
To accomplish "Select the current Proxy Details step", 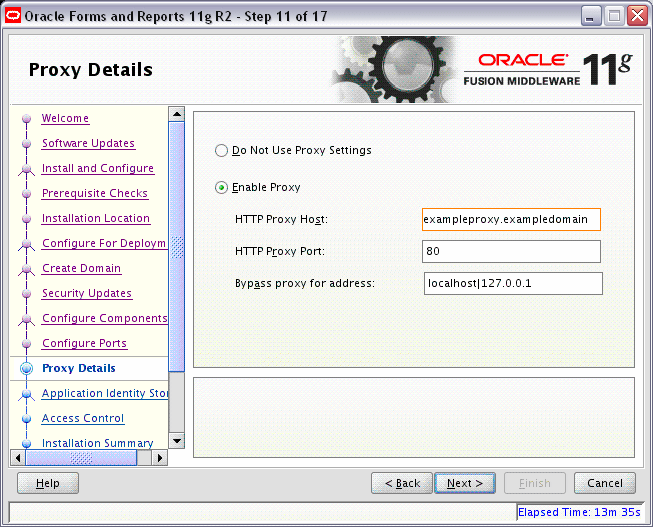I will click(x=79, y=368).
